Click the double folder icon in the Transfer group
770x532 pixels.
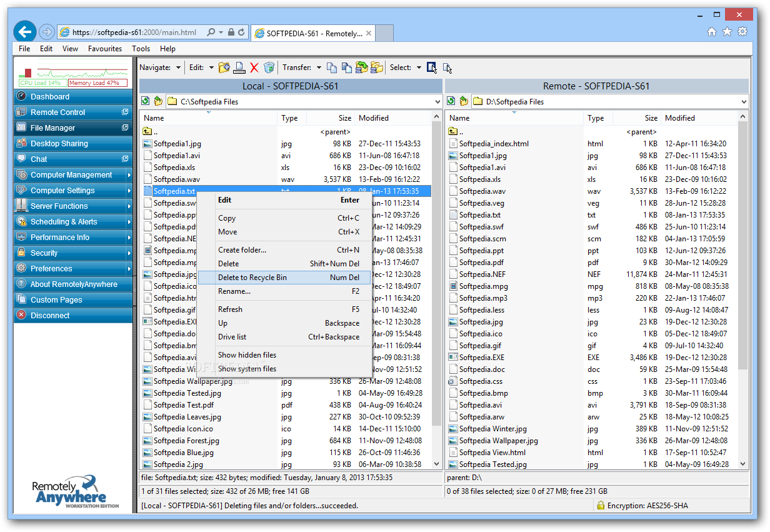click(x=376, y=68)
